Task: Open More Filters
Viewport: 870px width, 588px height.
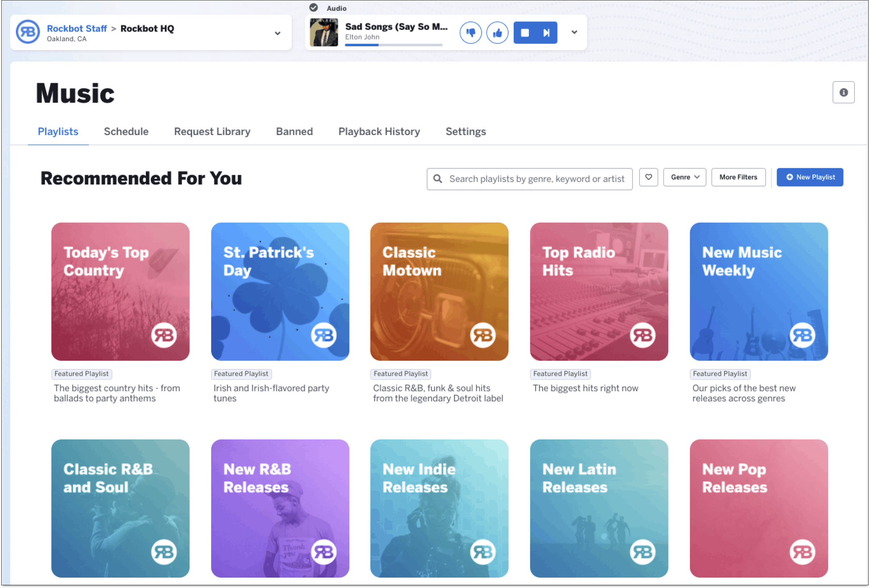Action: [738, 178]
